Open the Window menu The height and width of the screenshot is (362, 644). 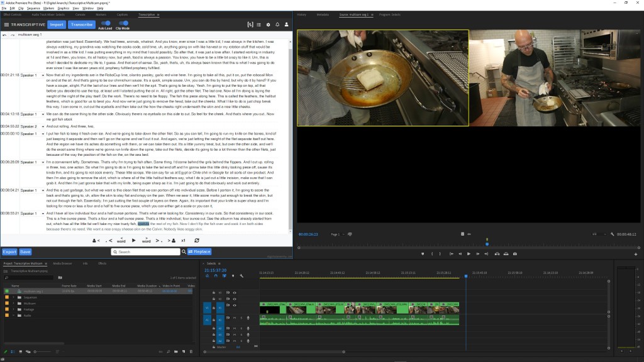(87, 8)
